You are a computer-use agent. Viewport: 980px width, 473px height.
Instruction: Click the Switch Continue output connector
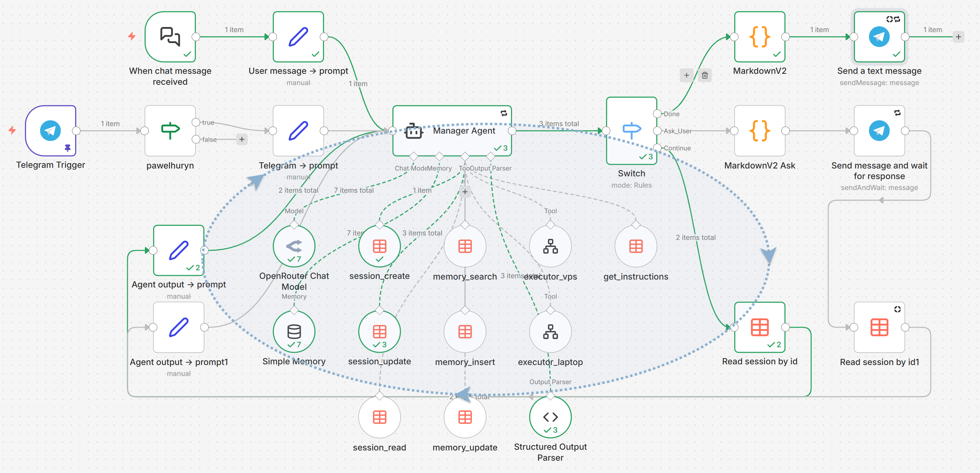point(657,148)
